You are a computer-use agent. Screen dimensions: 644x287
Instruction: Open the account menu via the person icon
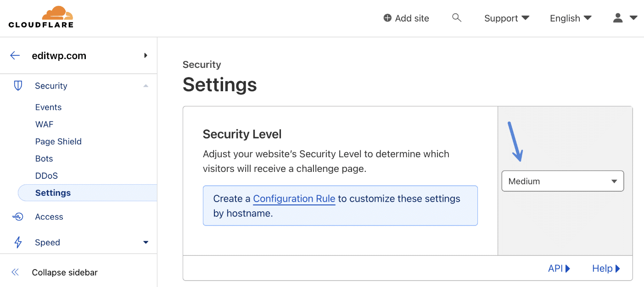pyautogui.click(x=617, y=18)
